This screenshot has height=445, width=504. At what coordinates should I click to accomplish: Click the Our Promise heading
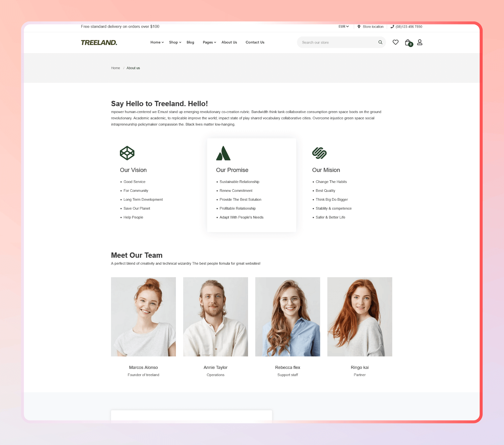point(232,170)
